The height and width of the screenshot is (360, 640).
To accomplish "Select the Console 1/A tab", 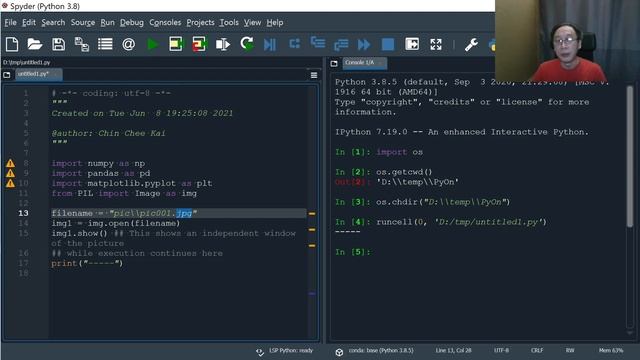I will 364,63.
